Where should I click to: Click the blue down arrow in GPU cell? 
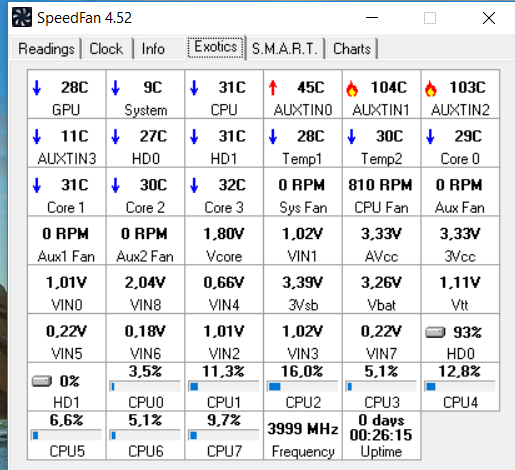[x=37, y=88]
